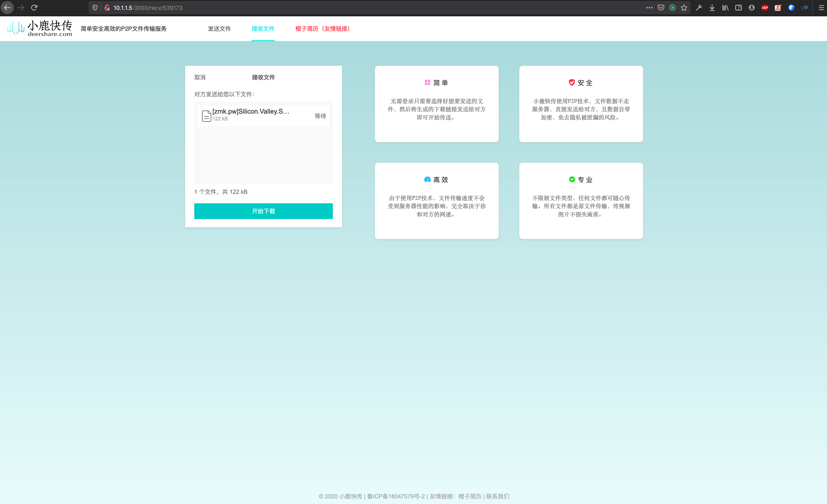Viewport: 827px width, 504px height.
Task: Open the Firefox downloads panel
Action: point(712,8)
